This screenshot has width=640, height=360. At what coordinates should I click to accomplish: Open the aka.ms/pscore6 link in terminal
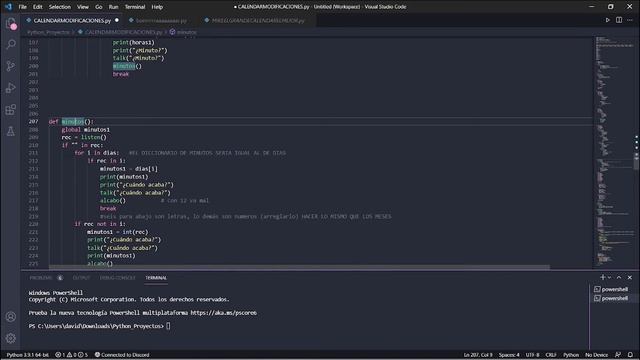[224, 313]
